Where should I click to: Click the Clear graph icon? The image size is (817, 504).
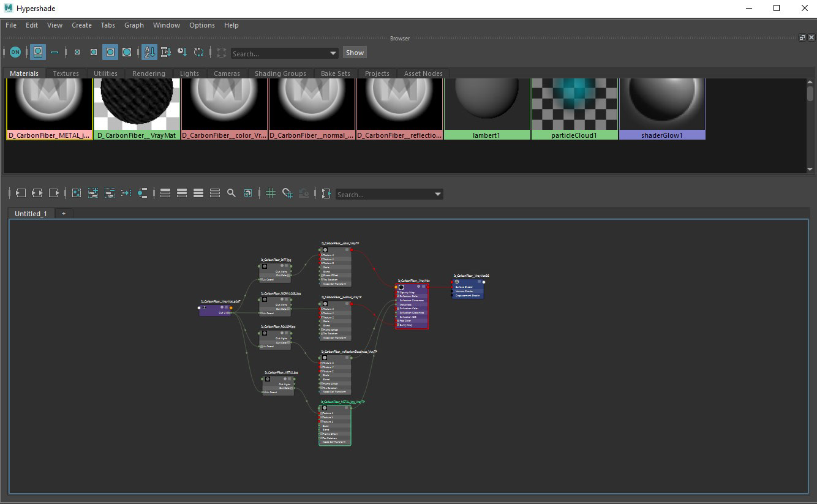(77, 193)
